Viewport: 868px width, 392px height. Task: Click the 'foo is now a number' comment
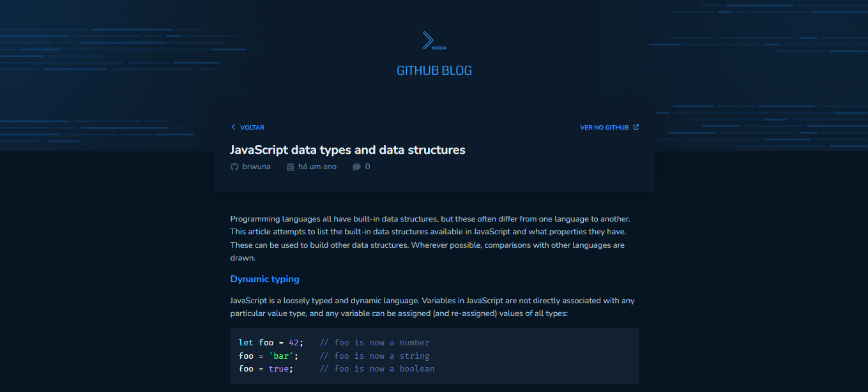[x=375, y=343]
